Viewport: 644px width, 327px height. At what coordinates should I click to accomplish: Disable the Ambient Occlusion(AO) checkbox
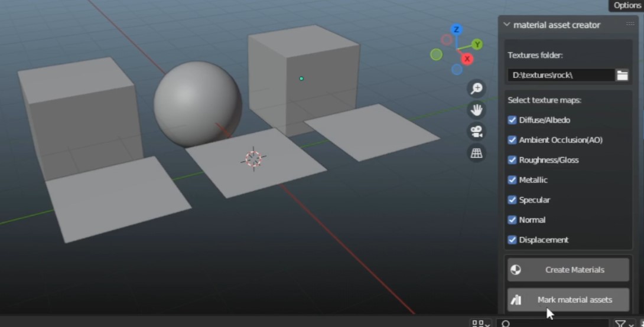tap(512, 140)
